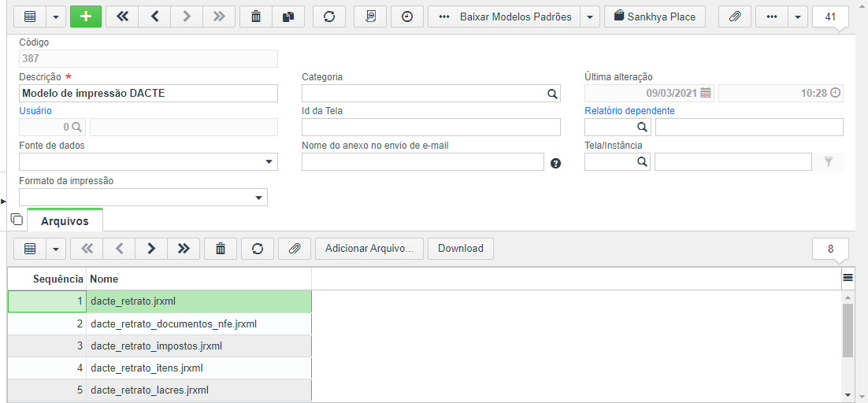Jump to last file with double-right arrow

(x=184, y=249)
